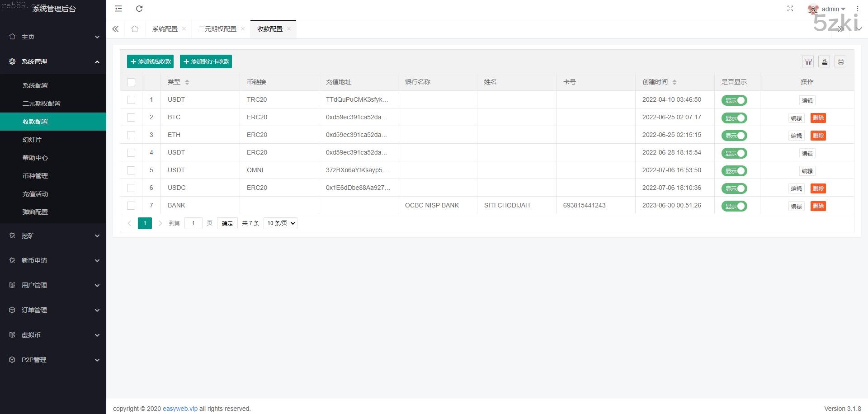
Task: Toggle display switch for BANK row
Action: (734, 206)
